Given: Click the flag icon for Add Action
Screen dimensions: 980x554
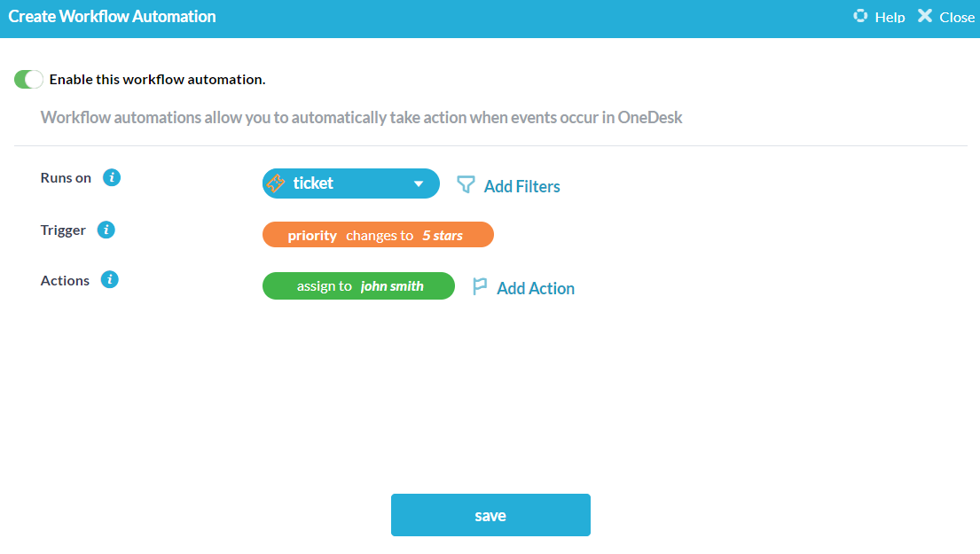Looking at the screenshot, I should [480, 286].
